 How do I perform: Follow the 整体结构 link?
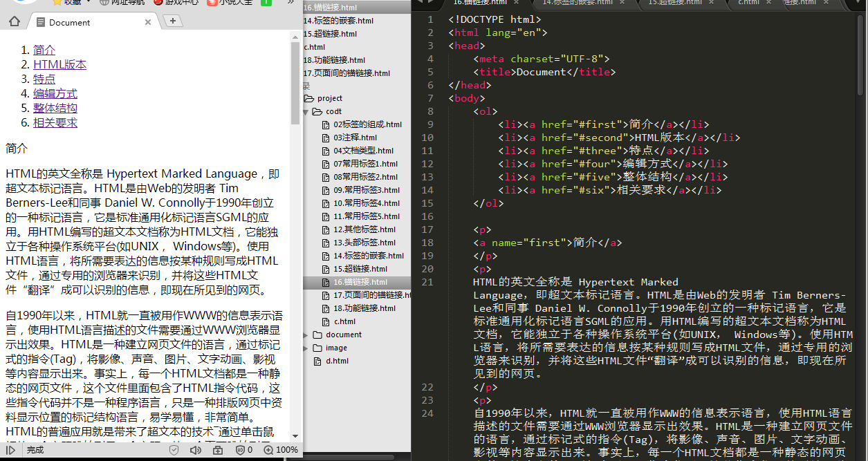55,108
